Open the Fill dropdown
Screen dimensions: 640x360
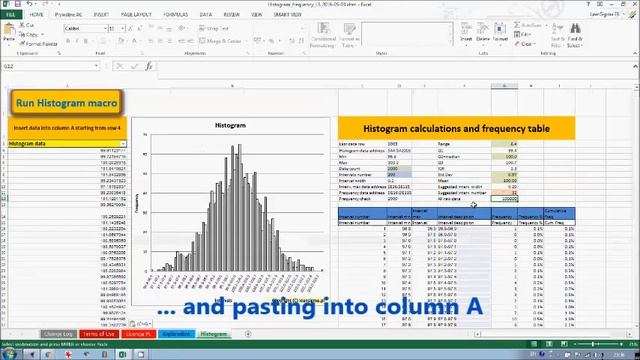pyautogui.click(x=523, y=35)
